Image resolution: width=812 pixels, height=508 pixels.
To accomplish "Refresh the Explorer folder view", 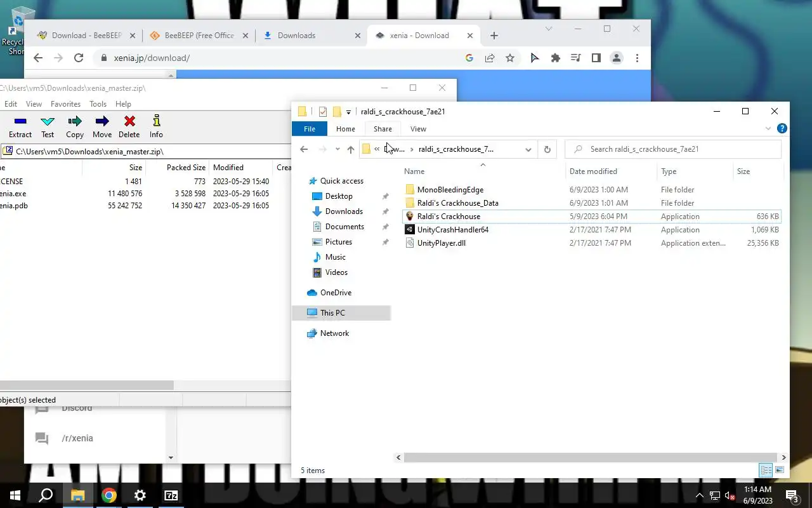I will (x=547, y=149).
